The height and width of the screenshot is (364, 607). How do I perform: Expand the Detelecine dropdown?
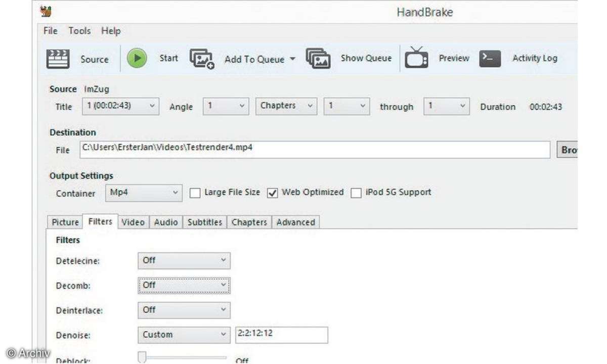pos(184,260)
